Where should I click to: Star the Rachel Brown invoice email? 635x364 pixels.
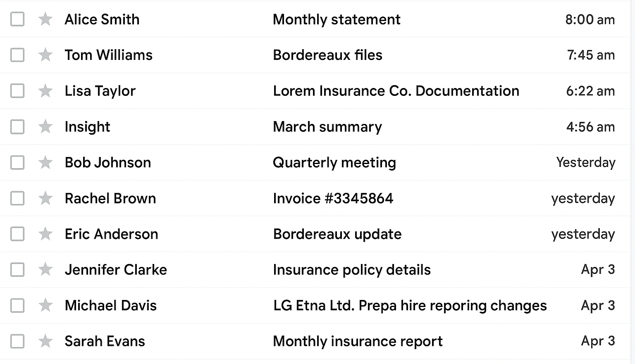(x=45, y=198)
